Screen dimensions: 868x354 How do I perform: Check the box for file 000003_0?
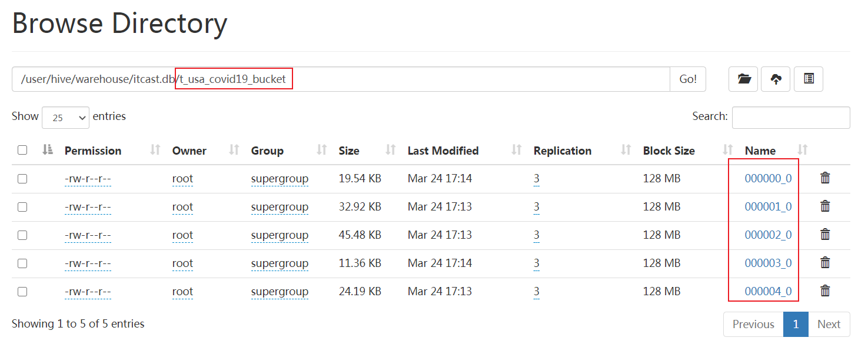click(22, 263)
